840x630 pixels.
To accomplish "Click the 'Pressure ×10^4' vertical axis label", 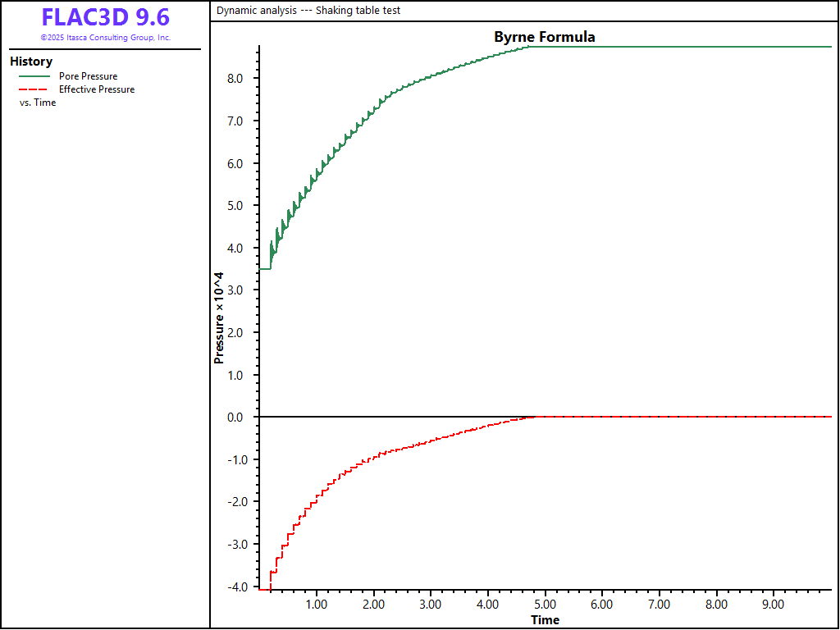I will tap(219, 317).
